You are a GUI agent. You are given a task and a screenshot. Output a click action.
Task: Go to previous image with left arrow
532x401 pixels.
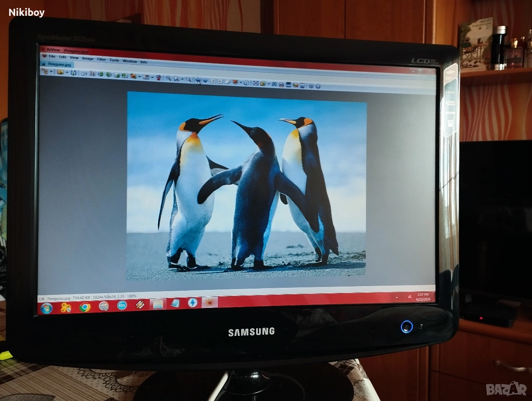[198, 79]
